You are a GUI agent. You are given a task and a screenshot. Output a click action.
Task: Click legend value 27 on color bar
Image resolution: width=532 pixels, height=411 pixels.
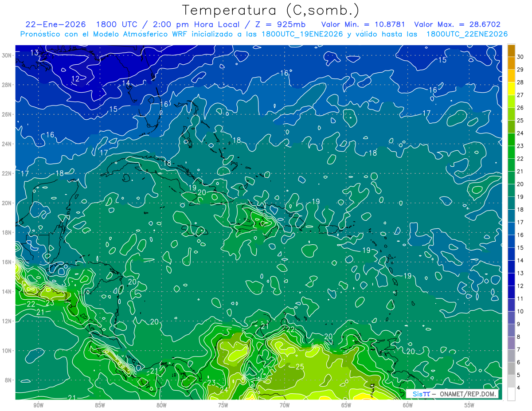point(520,95)
